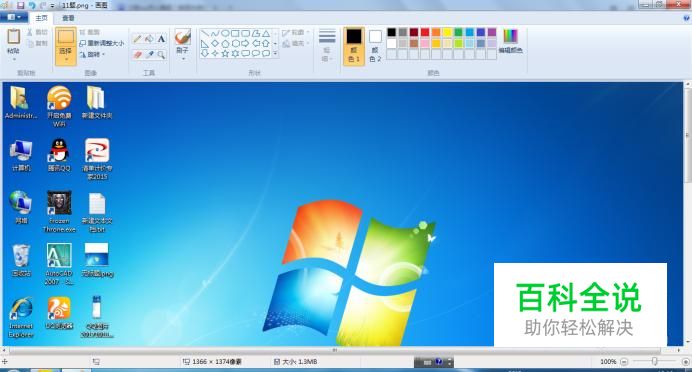The width and height of the screenshot is (692, 372).
Task: Open the Rotate dropdown
Action: (x=93, y=54)
